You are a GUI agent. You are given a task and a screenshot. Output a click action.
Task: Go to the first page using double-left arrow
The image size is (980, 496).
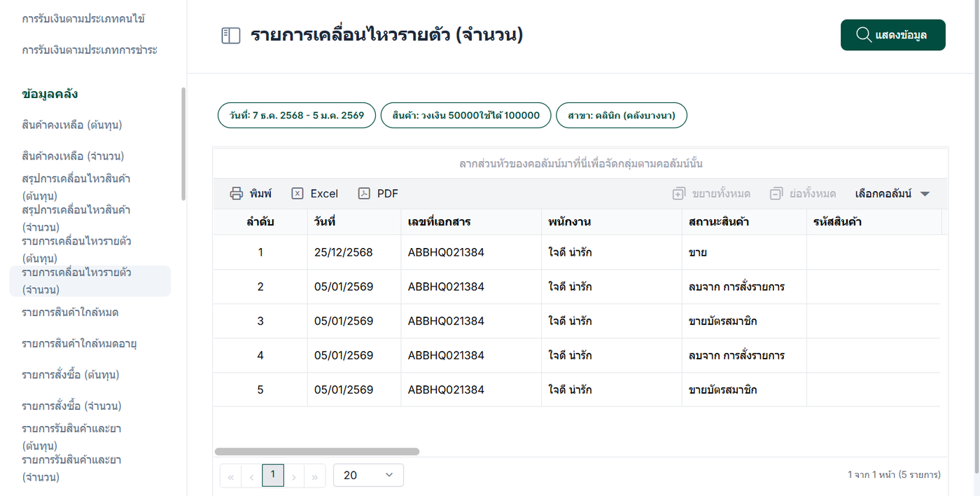point(230,477)
